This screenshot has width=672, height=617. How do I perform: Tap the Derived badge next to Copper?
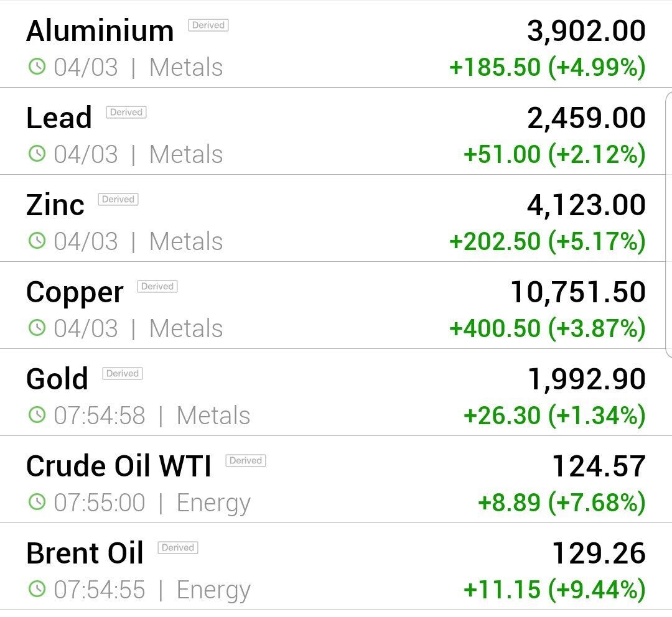[x=157, y=286]
